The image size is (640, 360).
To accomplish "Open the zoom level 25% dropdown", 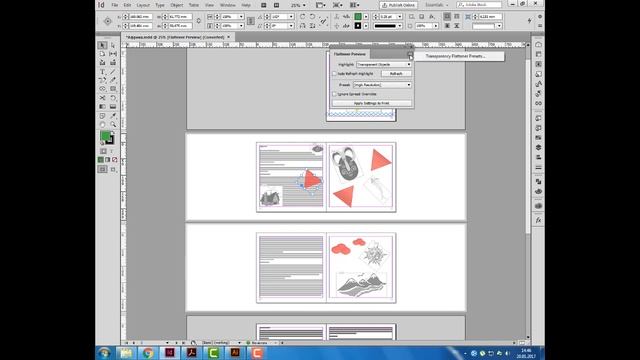I will 304,5.
